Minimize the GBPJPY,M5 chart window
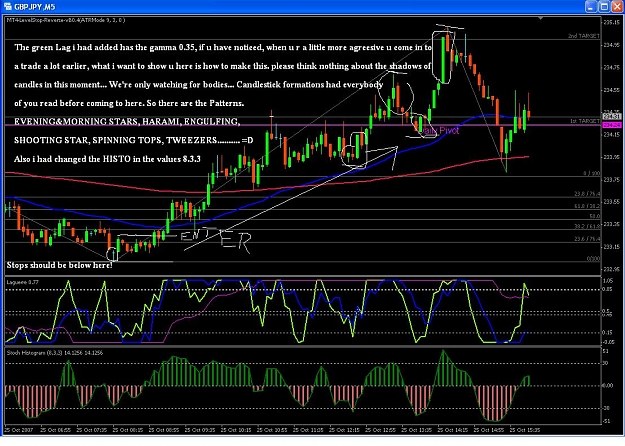This screenshot has height=446, width=625. 592,6
